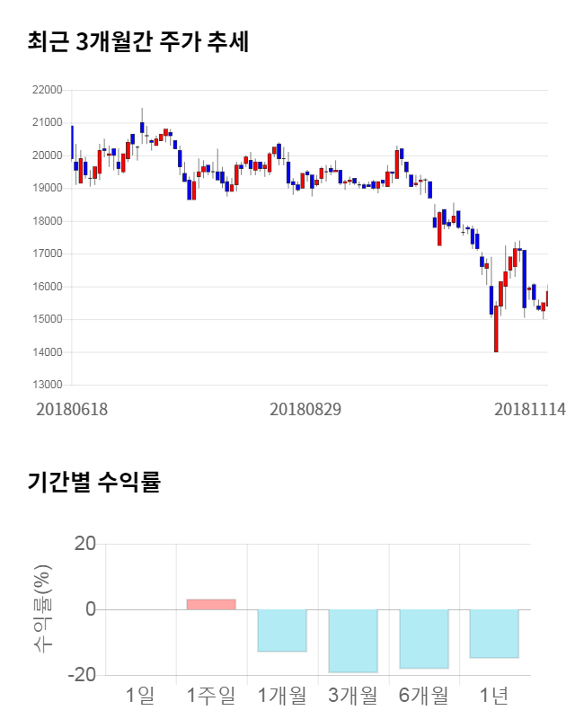Select the '1개월' x-axis label
This screenshot has height=728, width=575.
tap(282, 695)
